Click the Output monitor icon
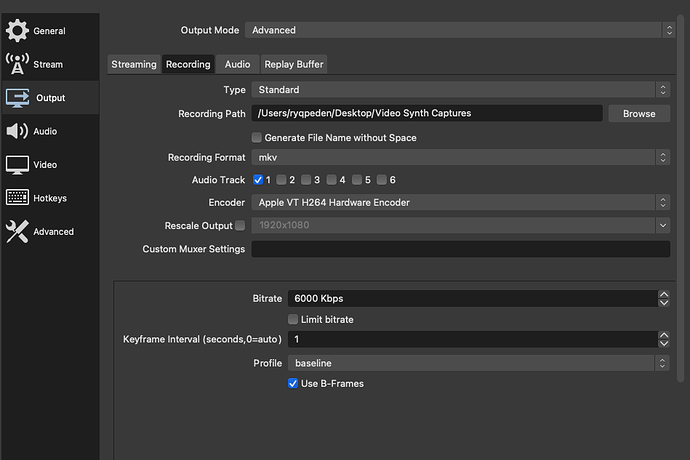 pyautogui.click(x=17, y=98)
